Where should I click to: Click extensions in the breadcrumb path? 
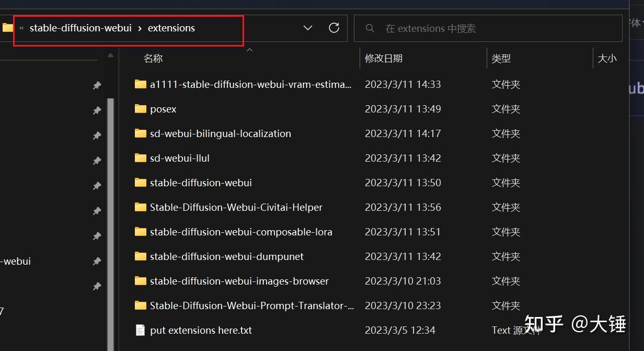coord(171,28)
